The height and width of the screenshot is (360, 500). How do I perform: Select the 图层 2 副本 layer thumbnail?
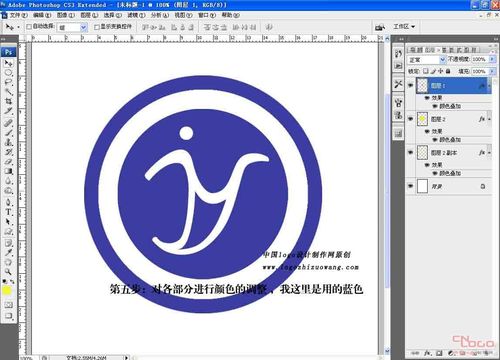pyautogui.click(x=422, y=152)
